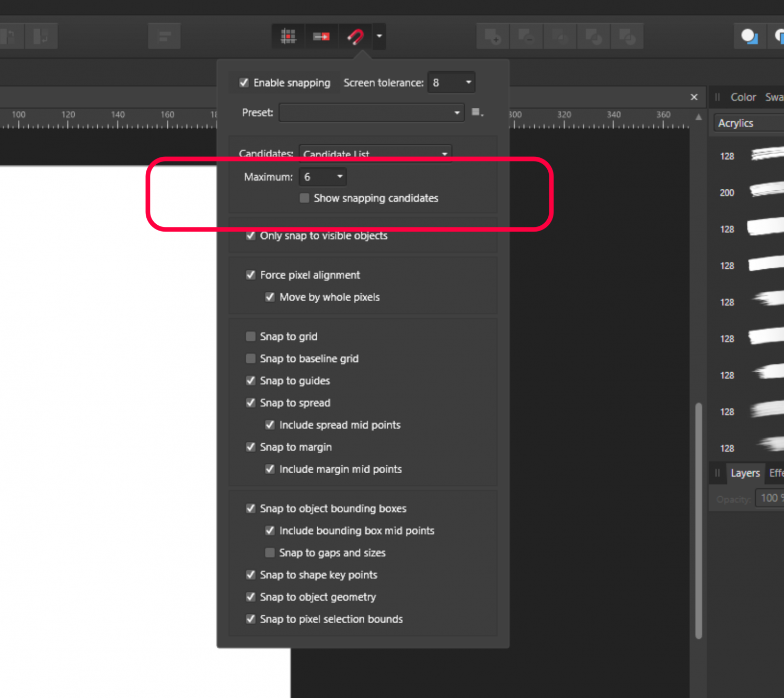Click the Add boolean operation icon
Image resolution: width=784 pixels, height=698 pixels.
pyautogui.click(x=493, y=36)
